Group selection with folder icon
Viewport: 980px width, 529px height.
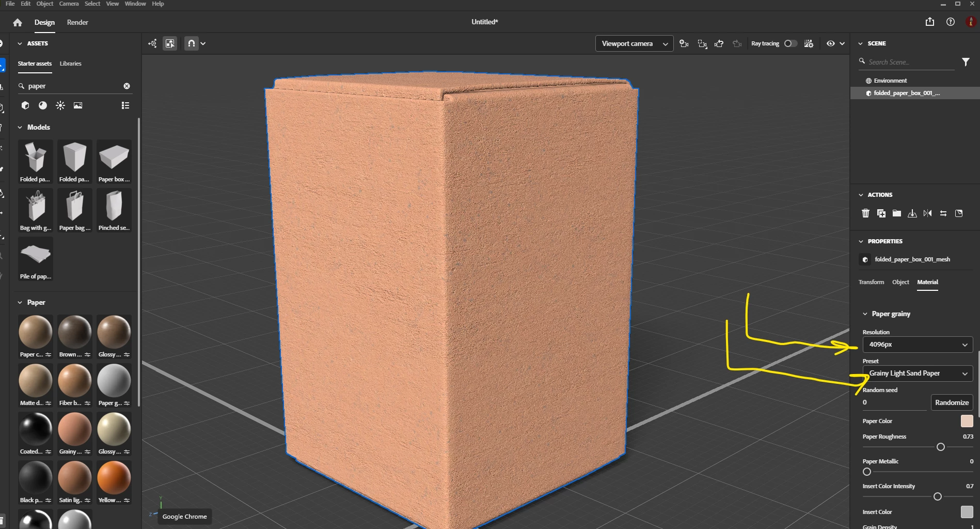click(897, 213)
